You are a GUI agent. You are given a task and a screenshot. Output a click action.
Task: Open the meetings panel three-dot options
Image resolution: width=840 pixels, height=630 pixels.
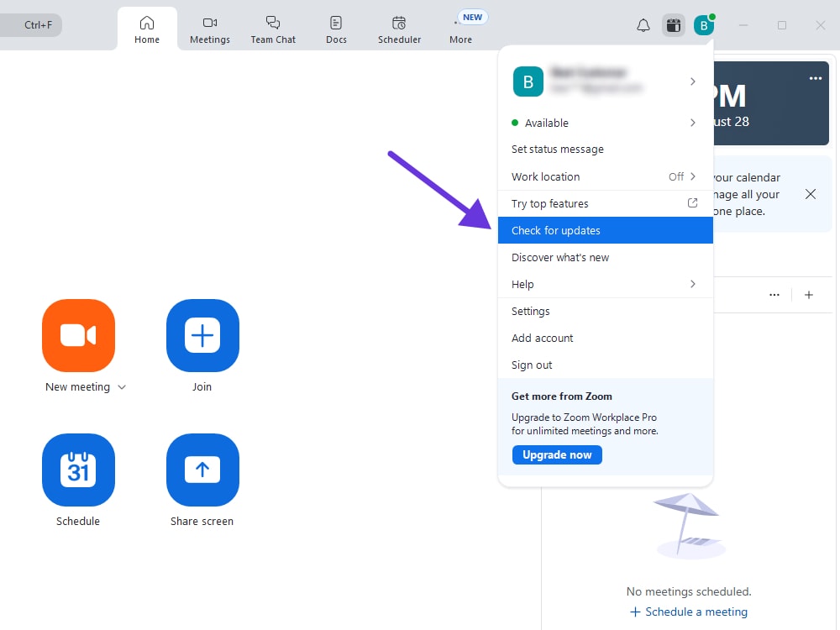pos(774,295)
